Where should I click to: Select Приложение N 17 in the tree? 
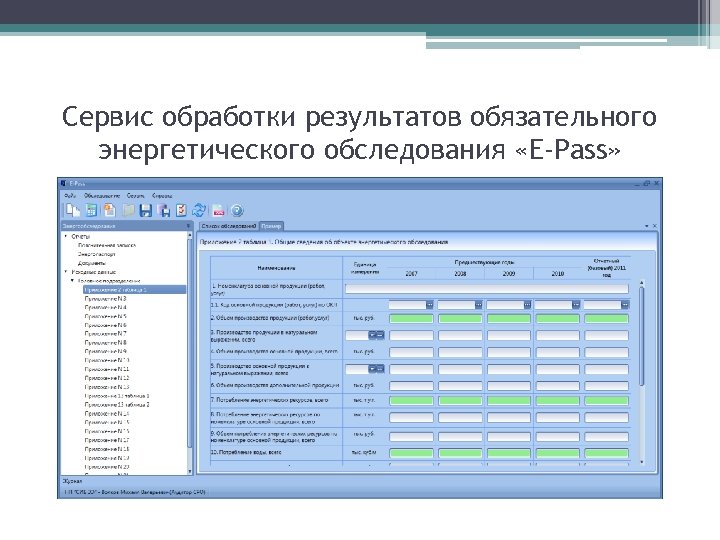pyautogui.click(x=107, y=440)
